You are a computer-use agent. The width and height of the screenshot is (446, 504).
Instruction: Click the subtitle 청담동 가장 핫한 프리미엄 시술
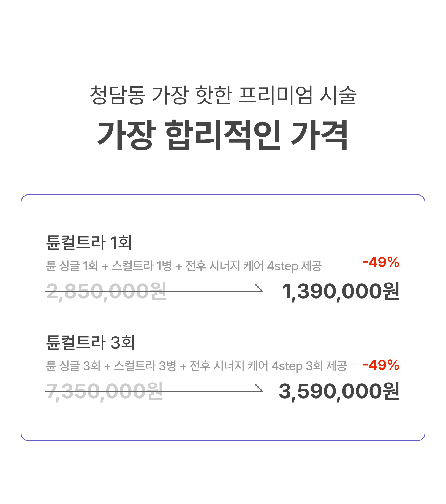pos(223,95)
